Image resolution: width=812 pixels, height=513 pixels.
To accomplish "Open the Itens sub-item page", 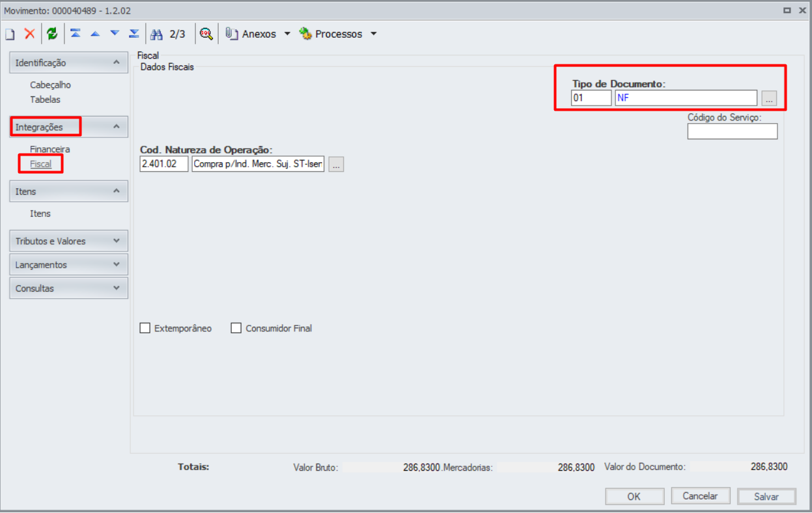I will pos(40,214).
